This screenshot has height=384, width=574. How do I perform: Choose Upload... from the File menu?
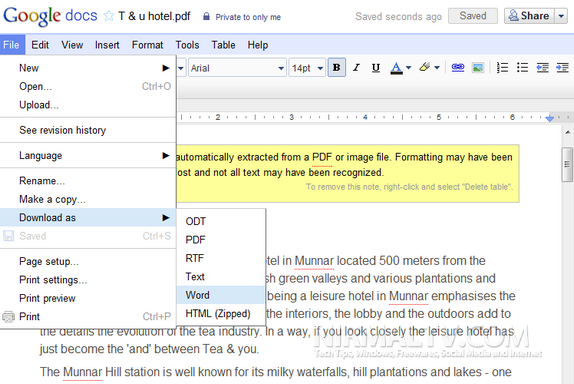coord(88,105)
